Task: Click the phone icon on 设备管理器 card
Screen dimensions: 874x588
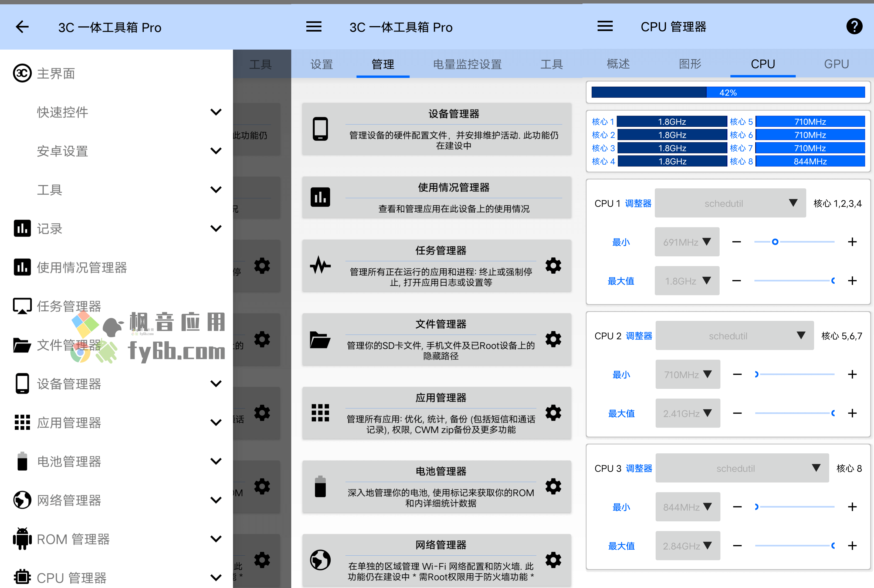Action: (320, 129)
